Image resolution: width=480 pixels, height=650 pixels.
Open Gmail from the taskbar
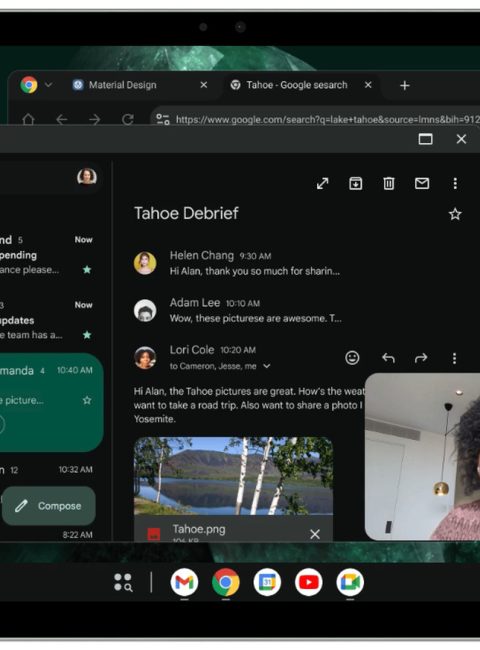tap(184, 582)
